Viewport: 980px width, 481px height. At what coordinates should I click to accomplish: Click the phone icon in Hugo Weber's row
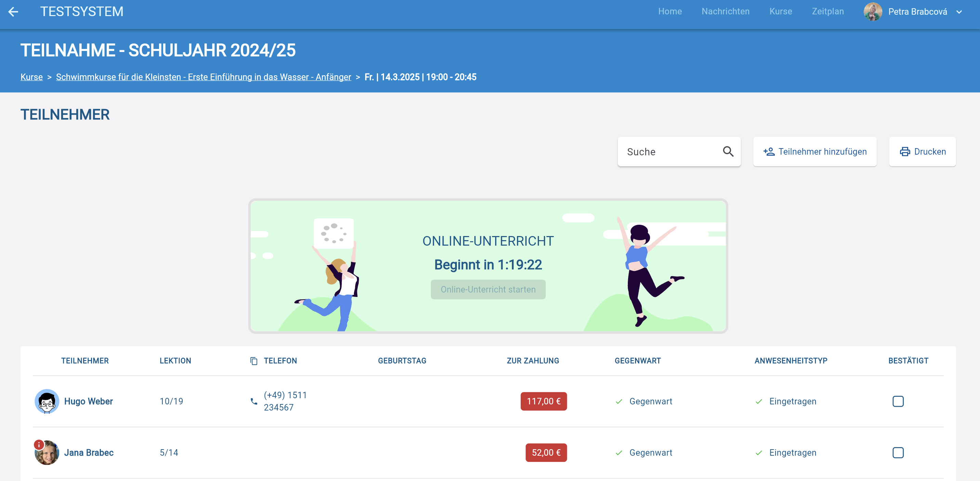pyautogui.click(x=254, y=401)
